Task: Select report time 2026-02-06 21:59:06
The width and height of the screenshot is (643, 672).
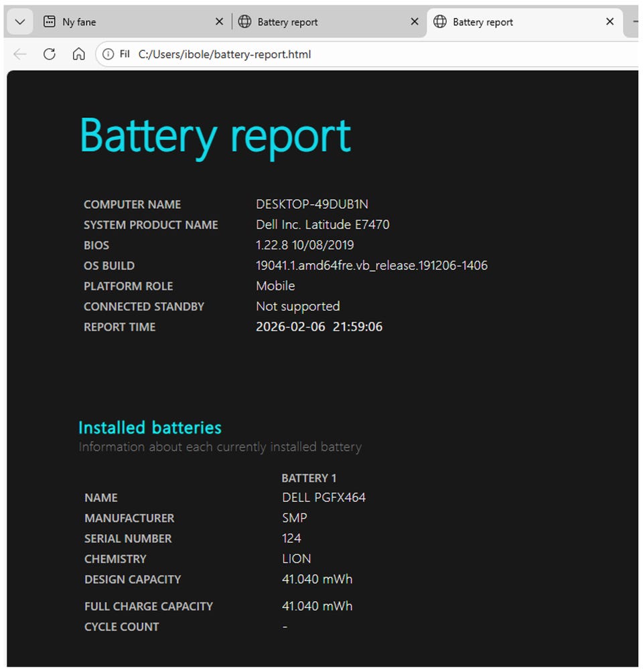Action: [319, 327]
